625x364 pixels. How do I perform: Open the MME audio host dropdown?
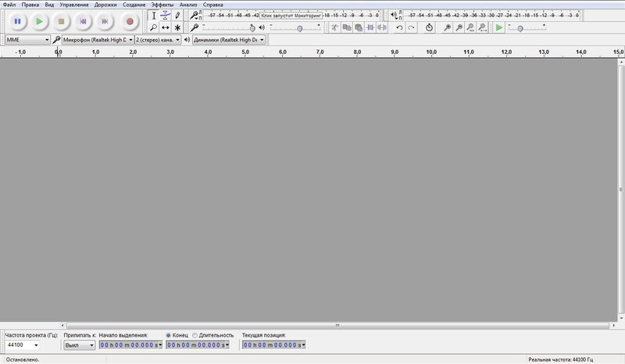27,39
